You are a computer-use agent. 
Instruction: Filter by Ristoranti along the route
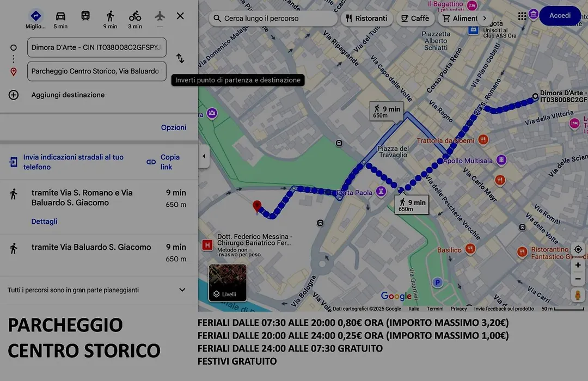tap(366, 19)
